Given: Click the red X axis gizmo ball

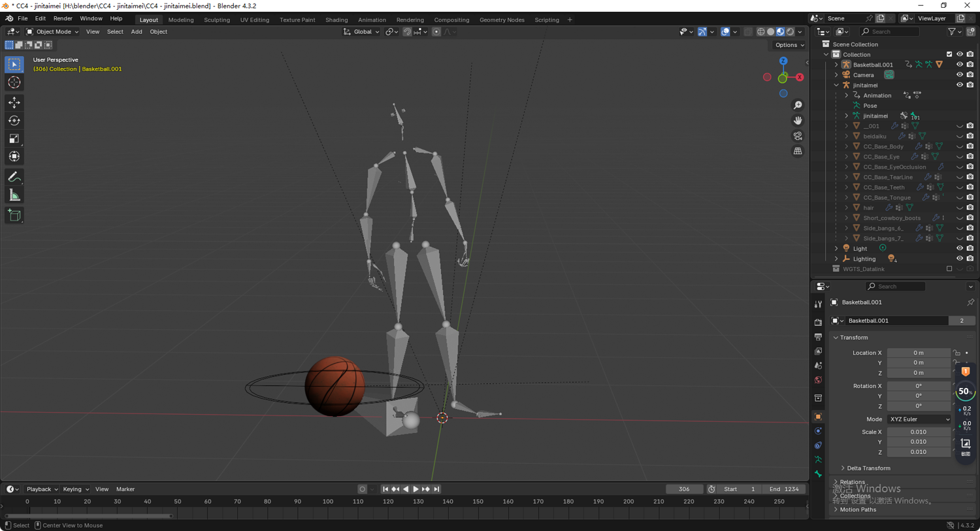Looking at the screenshot, I should 799,77.
